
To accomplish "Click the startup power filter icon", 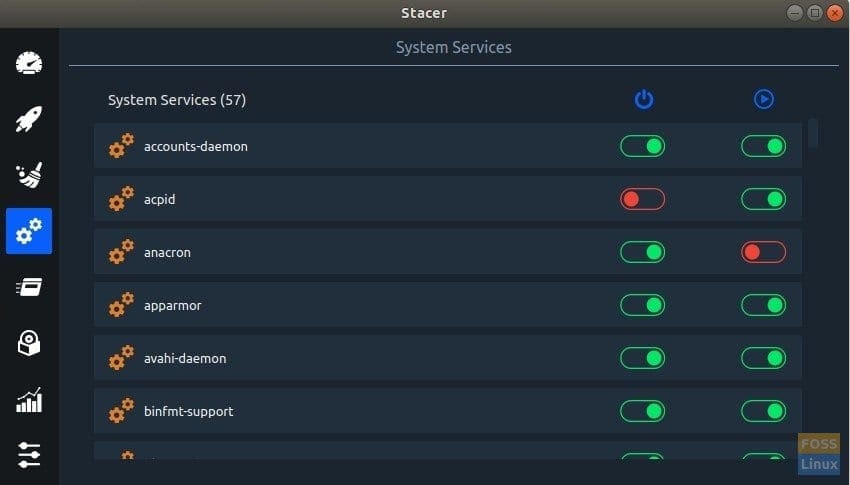I will (643, 99).
